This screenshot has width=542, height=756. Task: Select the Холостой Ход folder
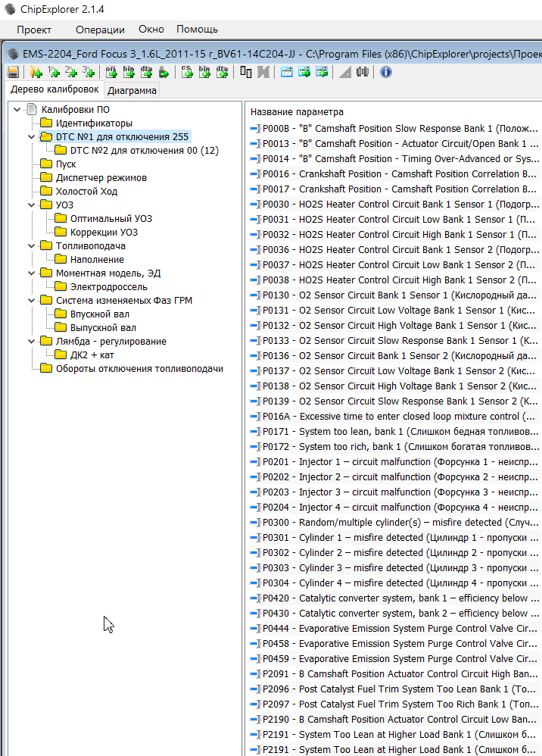[86, 191]
